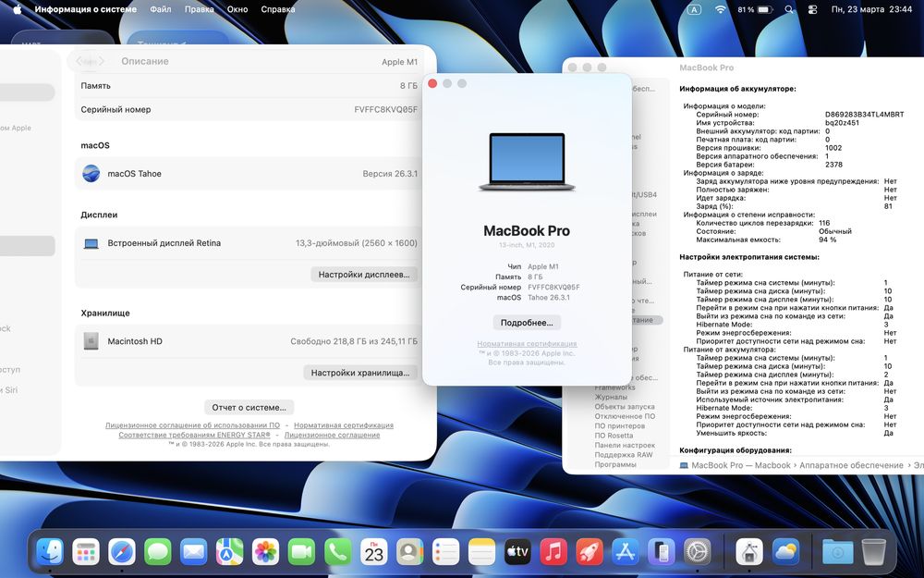924x578 pixels.
Task: Open Notes from the Dock
Action: click(481, 553)
